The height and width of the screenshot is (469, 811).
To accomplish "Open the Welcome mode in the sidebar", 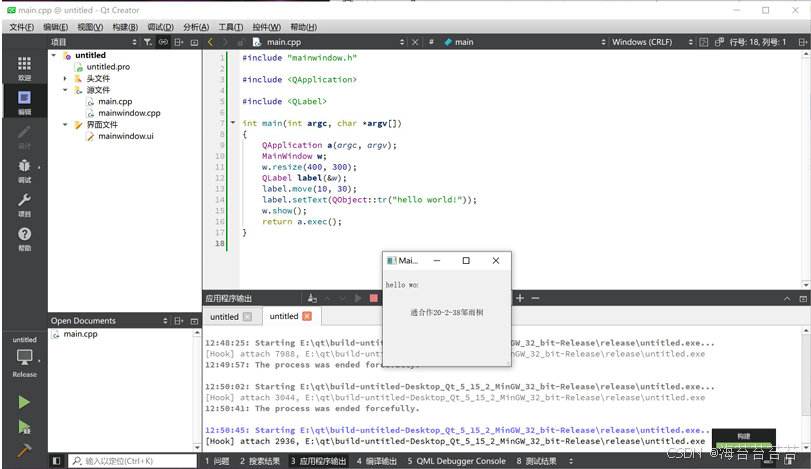I will [x=24, y=69].
